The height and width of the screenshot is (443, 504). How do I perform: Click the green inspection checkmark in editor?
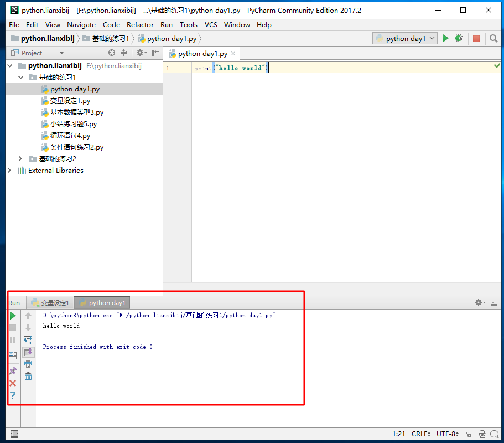pos(497,66)
